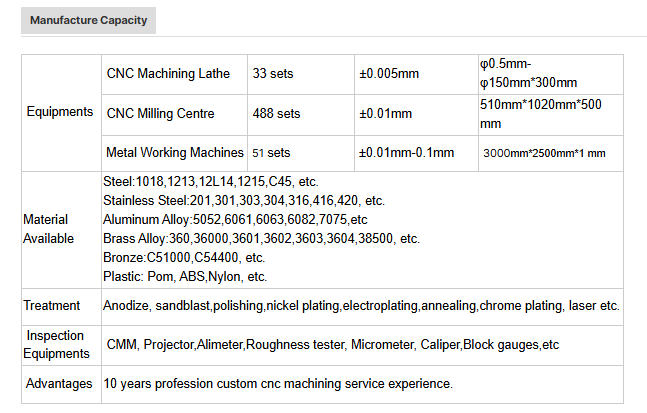Viewport: 647px width, 413px height.
Task: Click the 510mm*1020mm*500mm size cell
Action: 551,115
